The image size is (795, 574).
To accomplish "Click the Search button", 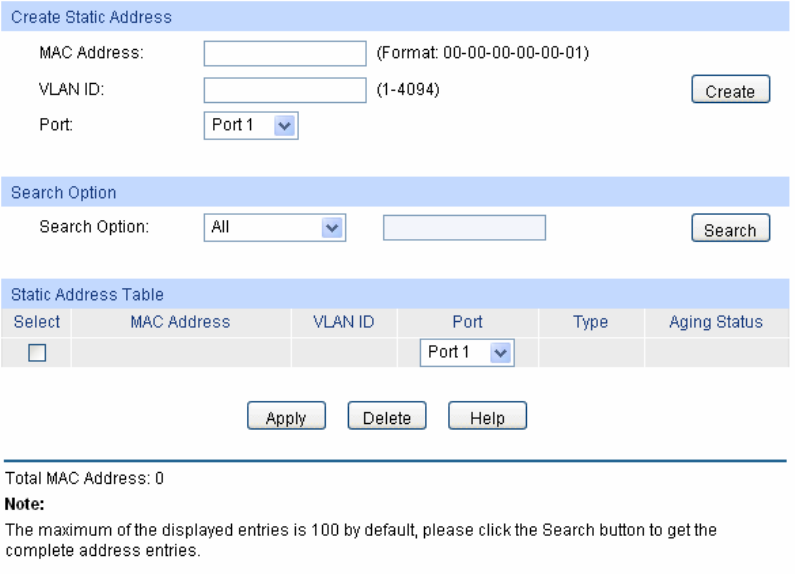I will pyautogui.click(x=730, y=228).
